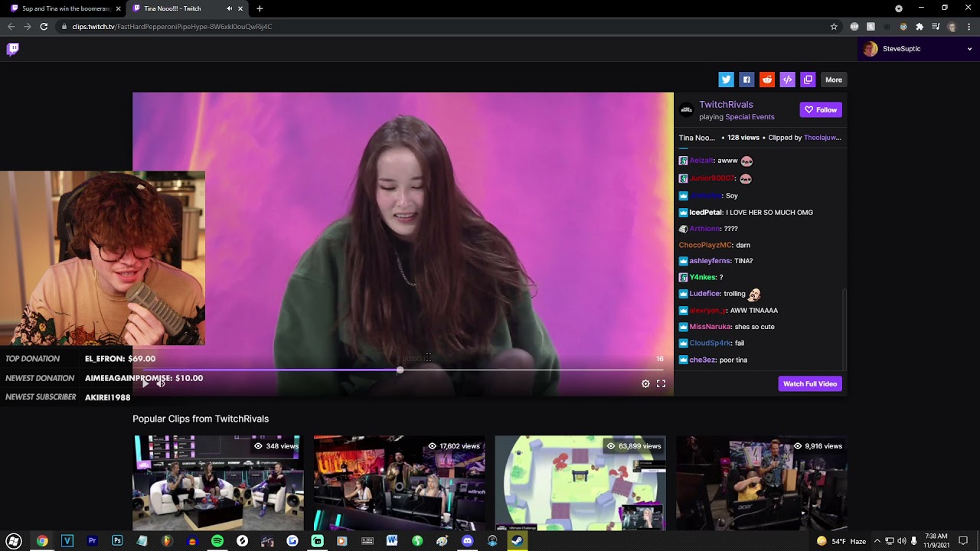Screen dimensions: 980x551
Task: Share clip on Twitter
Action: (x=726, y=80)
